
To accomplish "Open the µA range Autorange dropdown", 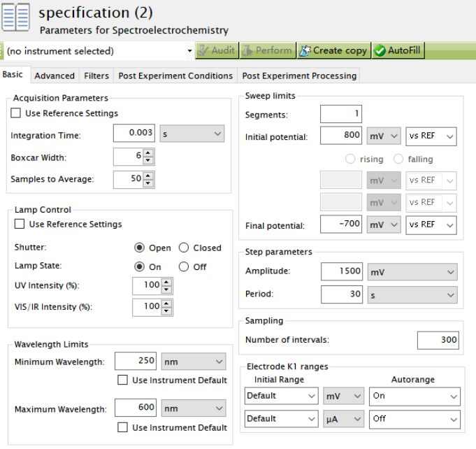I will (x=415, y=419).
